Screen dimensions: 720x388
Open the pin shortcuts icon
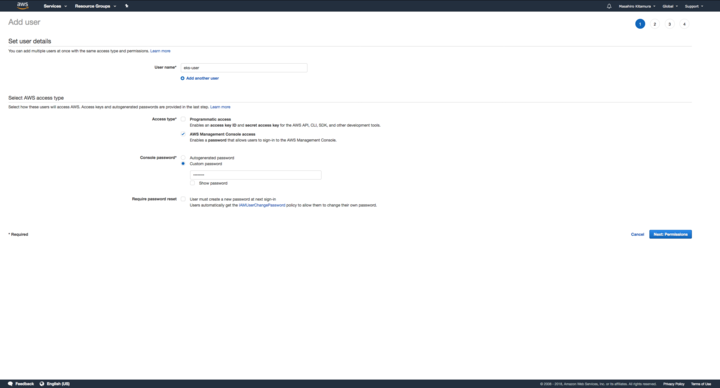[x=127, y=6]
